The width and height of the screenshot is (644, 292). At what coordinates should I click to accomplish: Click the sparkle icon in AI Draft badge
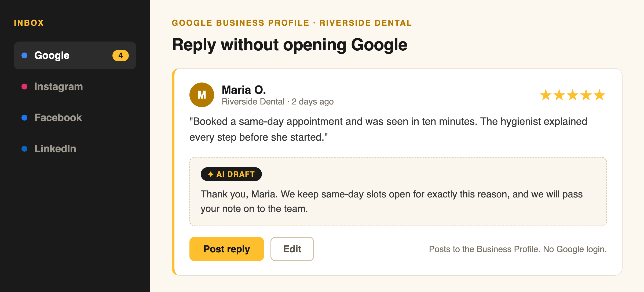click(x=211, y=174)
